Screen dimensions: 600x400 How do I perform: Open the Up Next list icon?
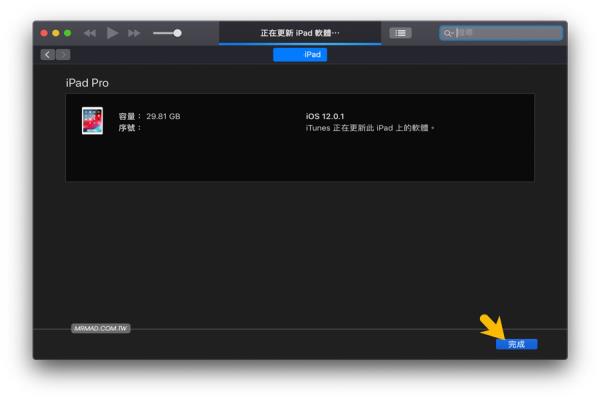pyautogui.click(x=400, y=33)
